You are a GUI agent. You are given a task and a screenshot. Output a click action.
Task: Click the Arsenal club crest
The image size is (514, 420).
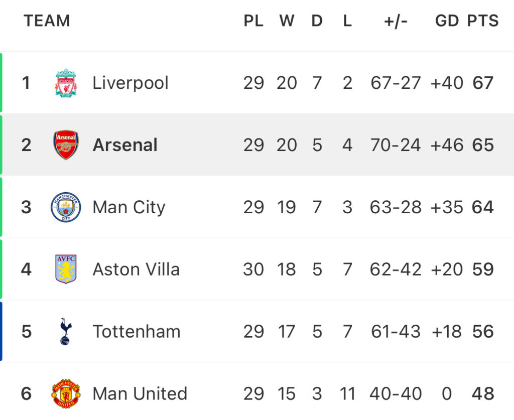pos(66,145)
